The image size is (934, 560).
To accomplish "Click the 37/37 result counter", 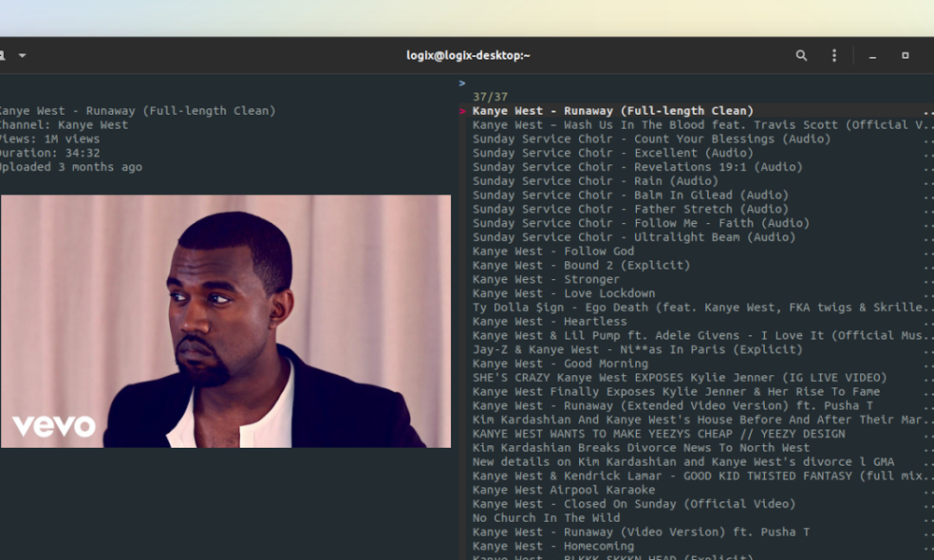I will (490, 96).
